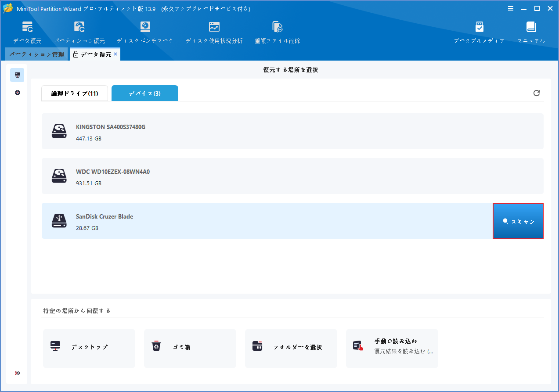
Task: Click the KINGSTON SA400S37480G disk icon
Action: (59, 131)
